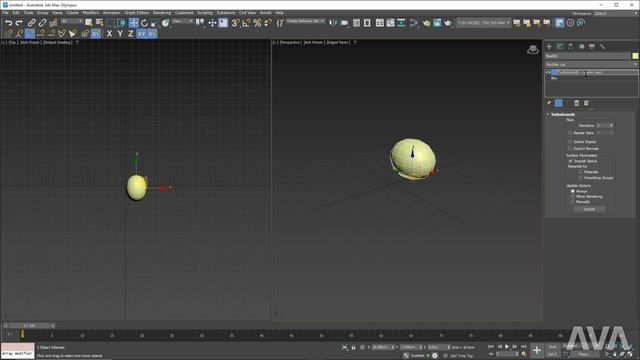Enable Separate by Smoothing Groups checkbox
Viewport: 640px width, 360px height.
(580, 178)
